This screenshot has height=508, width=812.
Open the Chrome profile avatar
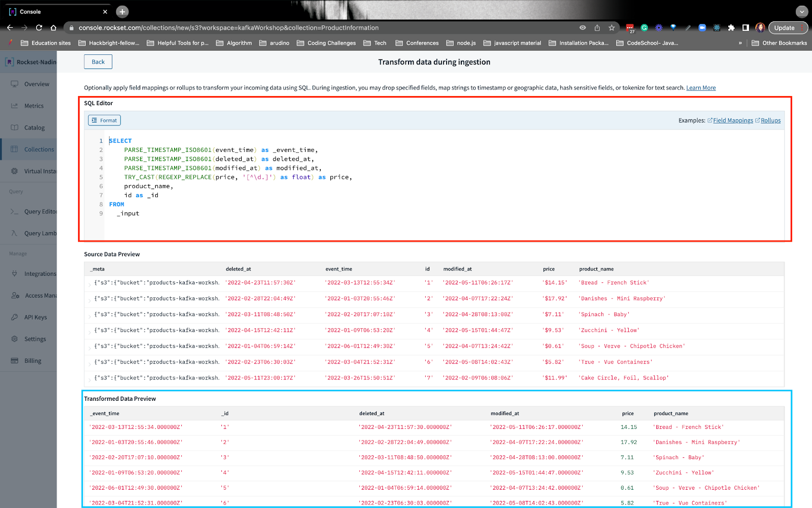760,27
